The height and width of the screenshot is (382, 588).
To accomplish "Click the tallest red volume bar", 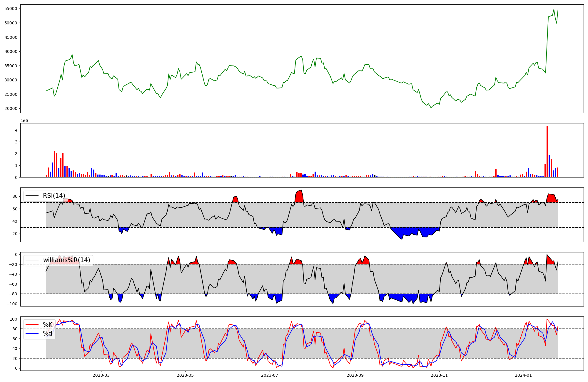I will point(547,151).
